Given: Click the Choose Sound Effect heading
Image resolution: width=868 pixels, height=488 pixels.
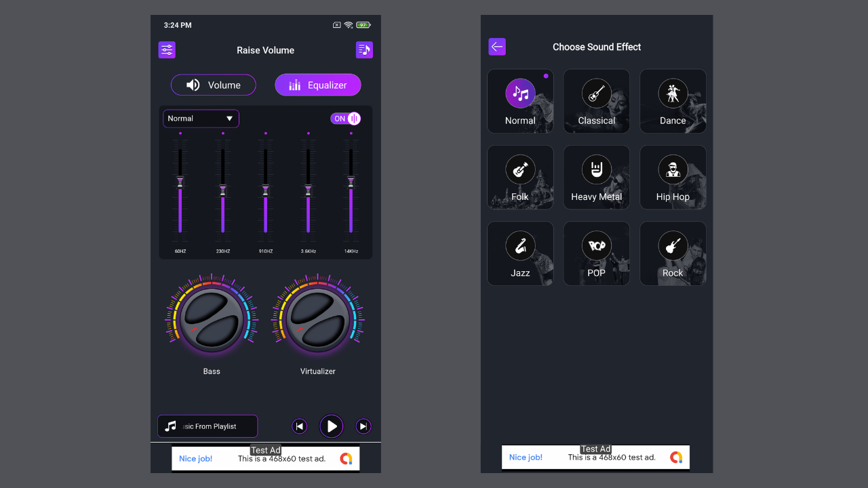Looking at the screenshot, I should (x=597, y=47).
